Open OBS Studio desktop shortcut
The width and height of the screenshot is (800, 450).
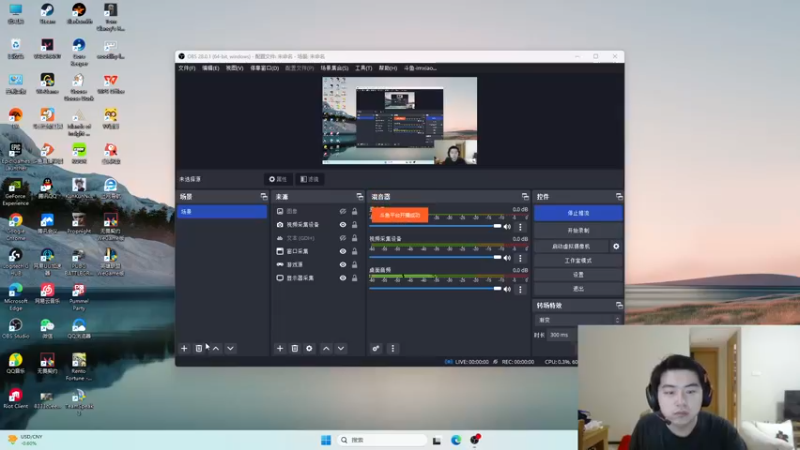(x=15, y=329)
